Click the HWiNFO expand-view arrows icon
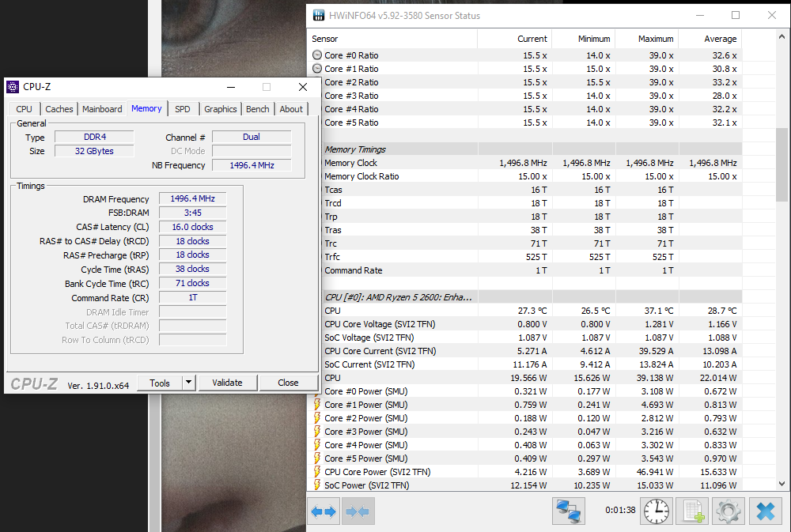 [324, 511]
